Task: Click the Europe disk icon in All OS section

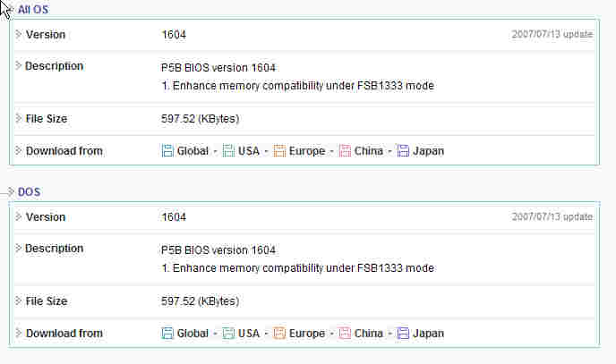Action: tap(279, 150)
